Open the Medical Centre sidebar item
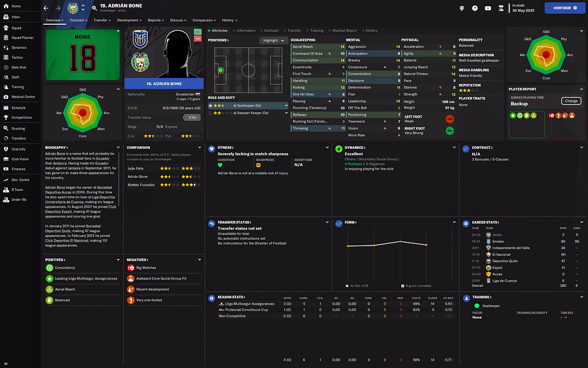The image size is (588, 368). (x=23, y=97)
